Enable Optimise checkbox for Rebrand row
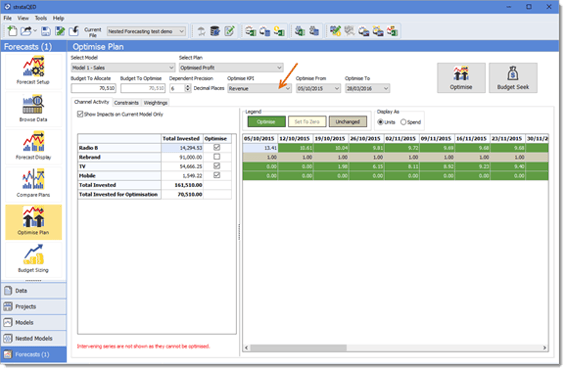566x371 pixels. pos(217,157)
